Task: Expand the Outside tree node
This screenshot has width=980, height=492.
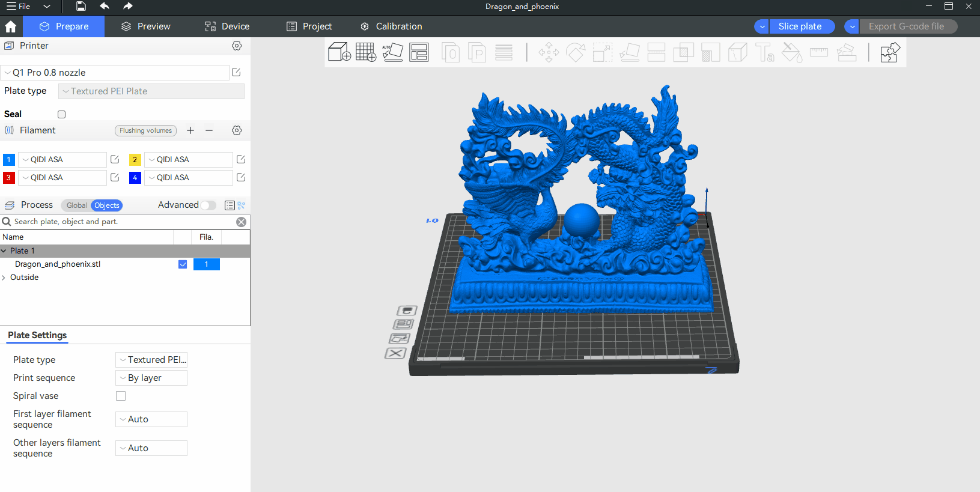Action: point(4,278)
